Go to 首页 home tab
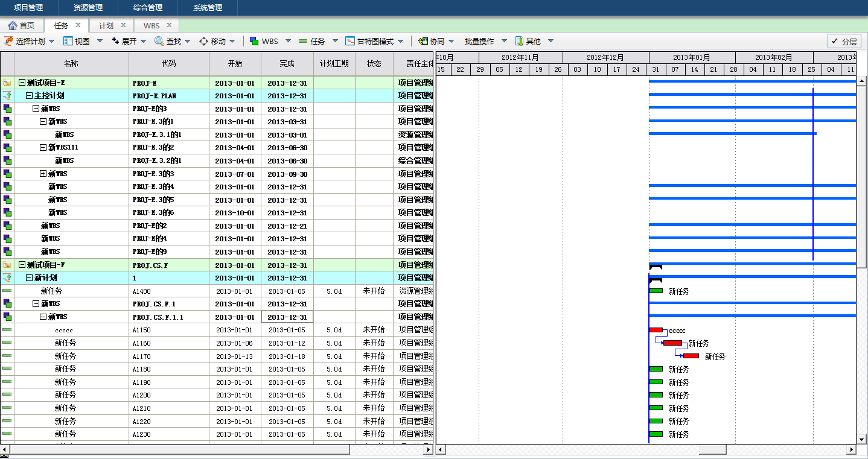This screenshot has height=459, width=868. (x=21, y=25)
